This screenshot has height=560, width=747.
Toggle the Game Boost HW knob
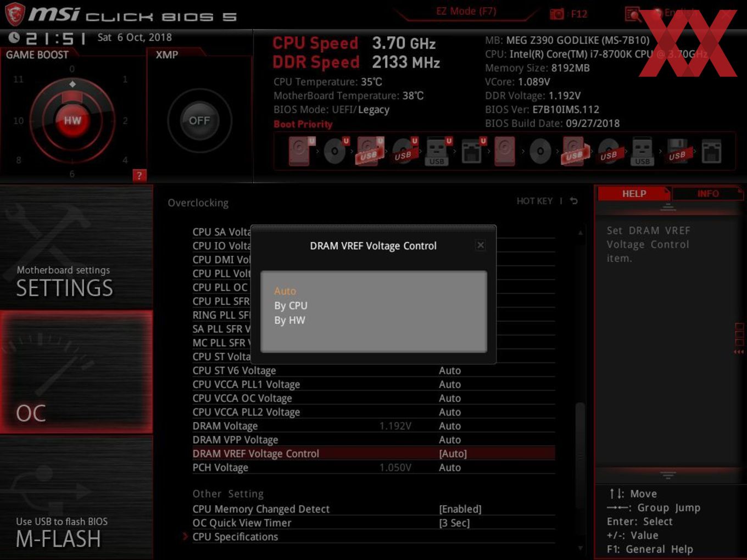[x=72, y=120]
